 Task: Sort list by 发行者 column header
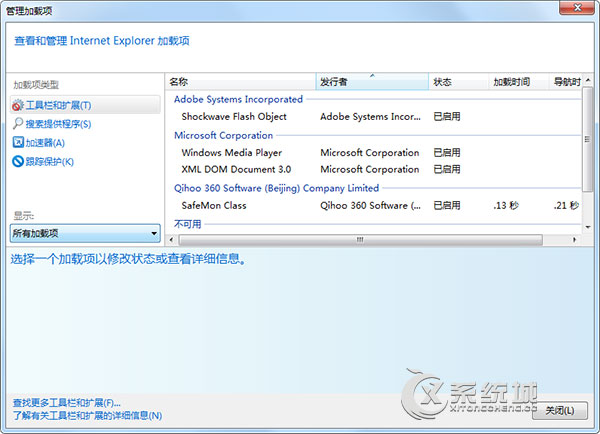point(372,82)
